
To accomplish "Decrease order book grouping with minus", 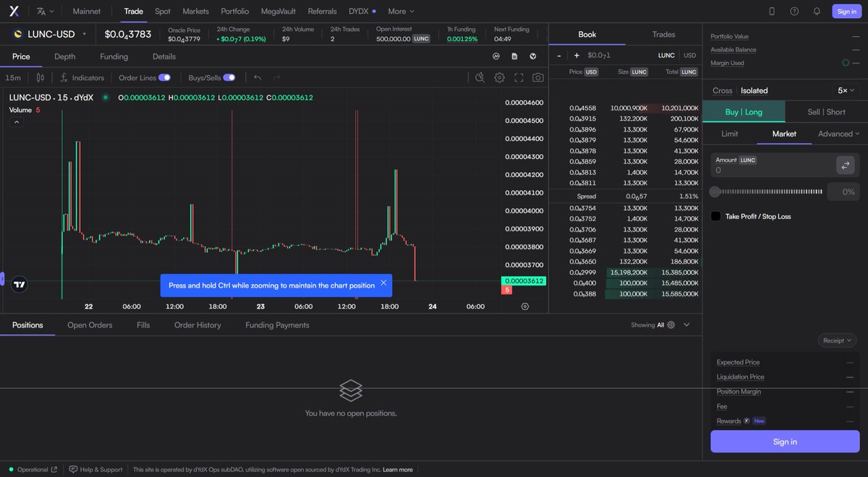I will (x=559, y=55).
